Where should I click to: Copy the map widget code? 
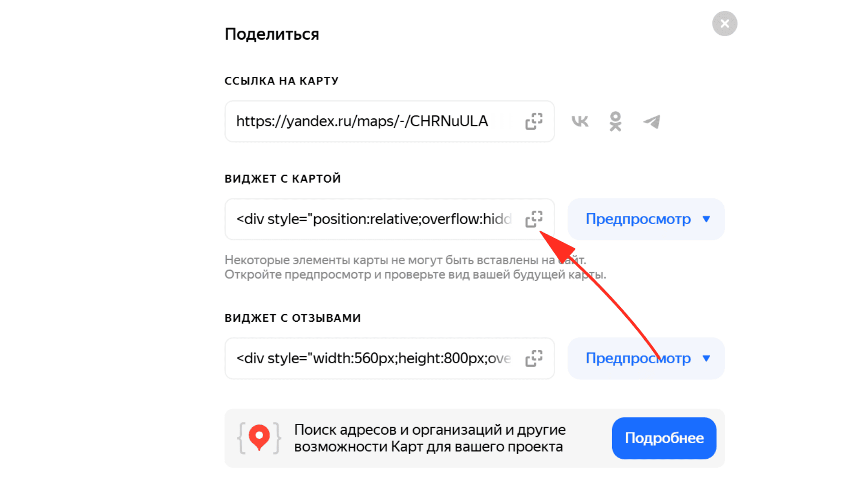pyautogui.click(x=534, y=219)
